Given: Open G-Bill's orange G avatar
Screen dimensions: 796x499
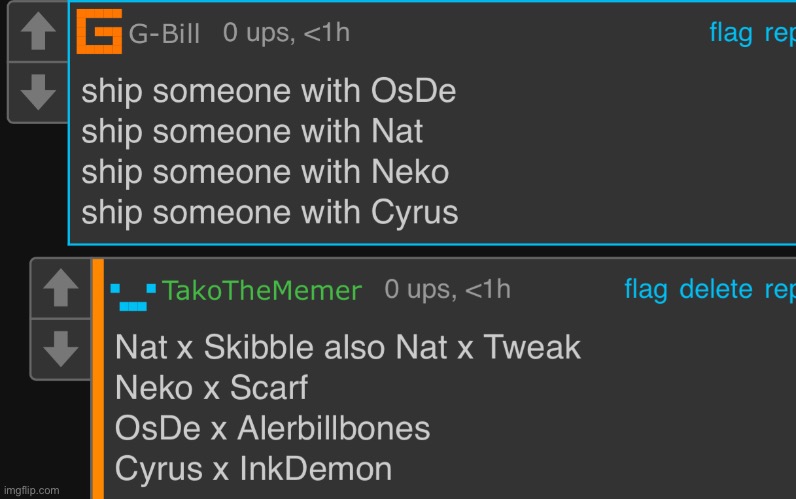Looking at the screenshot, I should tap(99, 31).
